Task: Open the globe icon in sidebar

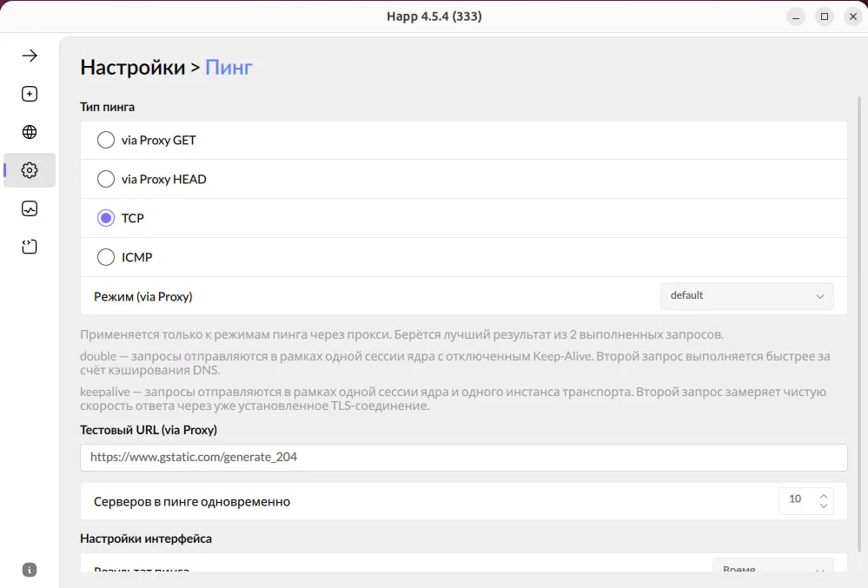Action: [30, 132]
